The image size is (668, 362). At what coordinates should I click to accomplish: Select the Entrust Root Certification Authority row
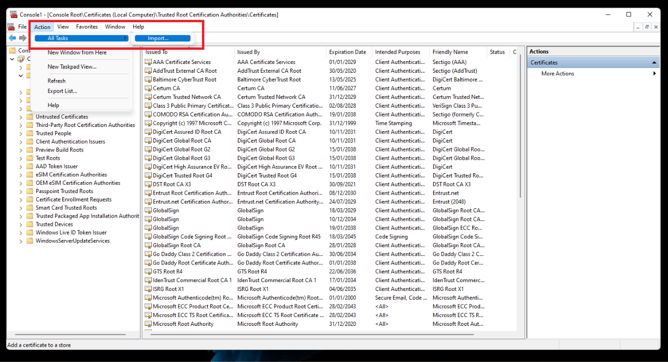pos(330,193)
